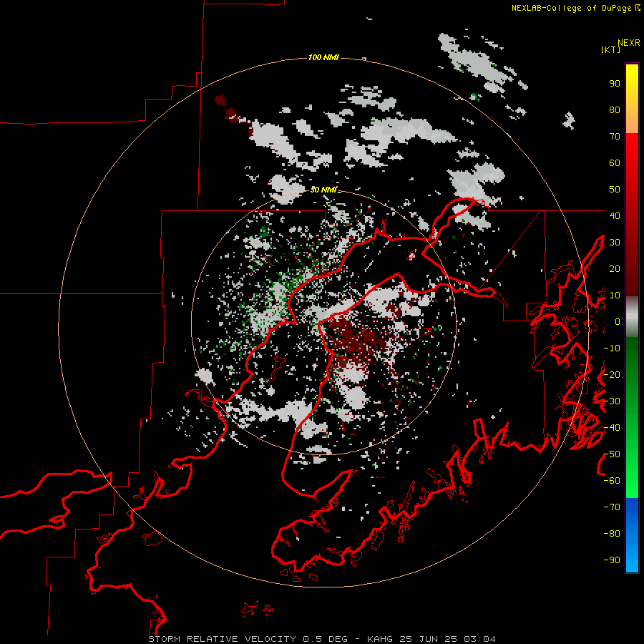Click the 90 value on the velocity scale
Image resolution: width=644 pixels, height=644 pixels.
click(615, 84)
